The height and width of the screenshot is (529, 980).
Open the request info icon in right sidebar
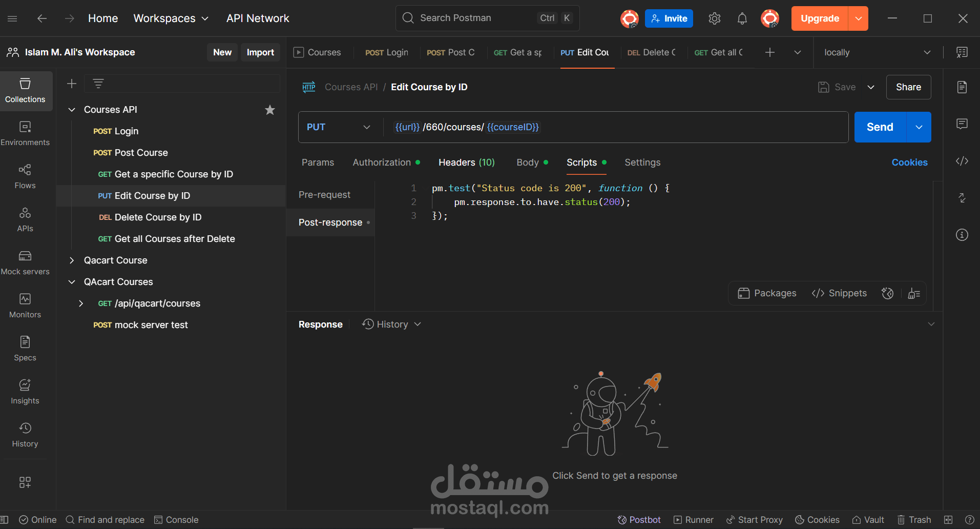(962, 235)
